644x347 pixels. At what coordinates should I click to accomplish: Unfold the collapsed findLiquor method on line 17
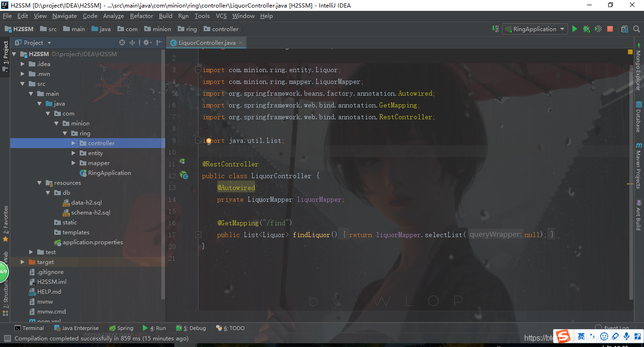[198, 234]
